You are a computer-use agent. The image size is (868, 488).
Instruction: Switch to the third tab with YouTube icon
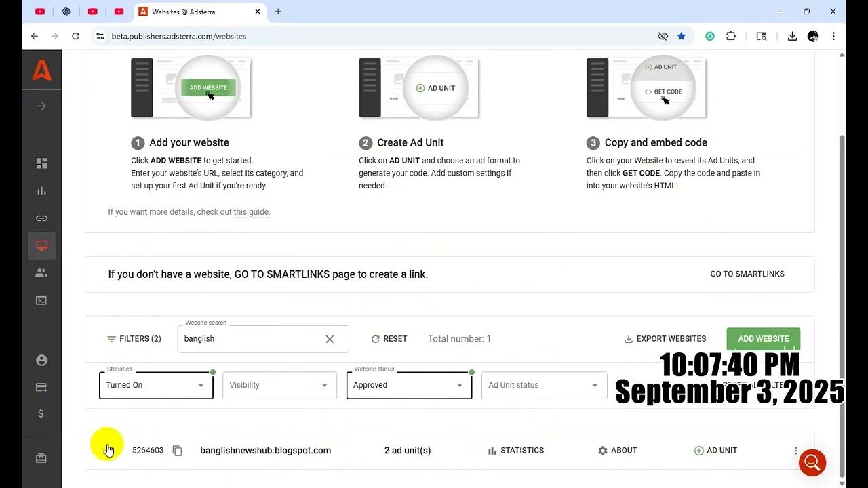[x=93, y=12]
